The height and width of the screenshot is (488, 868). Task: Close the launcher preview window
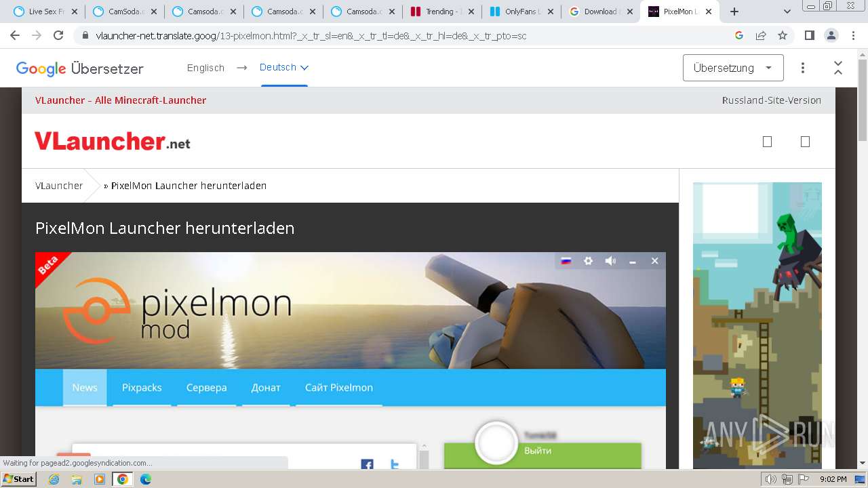654,261
